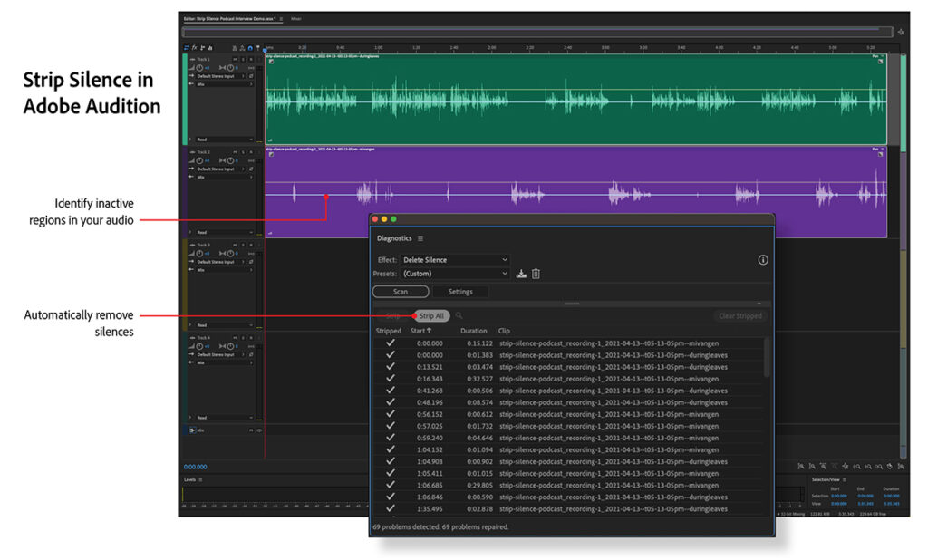Viewport: 928px width, 560px height.
Task: Solo Track 1
Action: (243, 59)
